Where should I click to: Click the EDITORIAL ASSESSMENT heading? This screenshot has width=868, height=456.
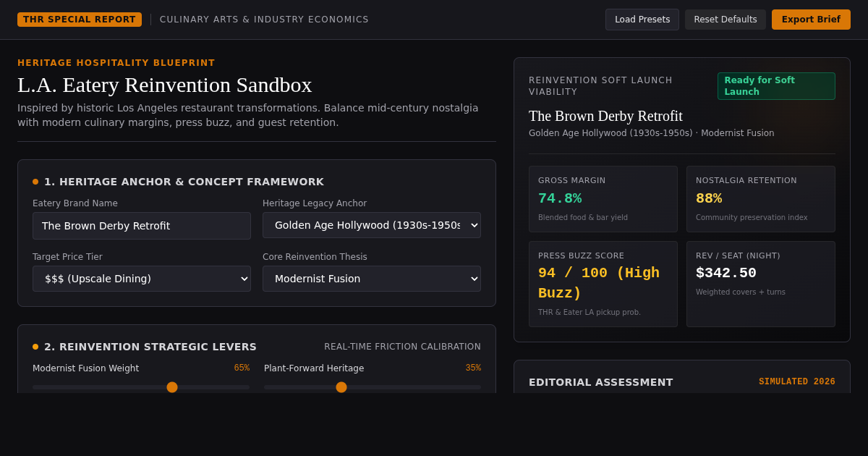[601, 382]
